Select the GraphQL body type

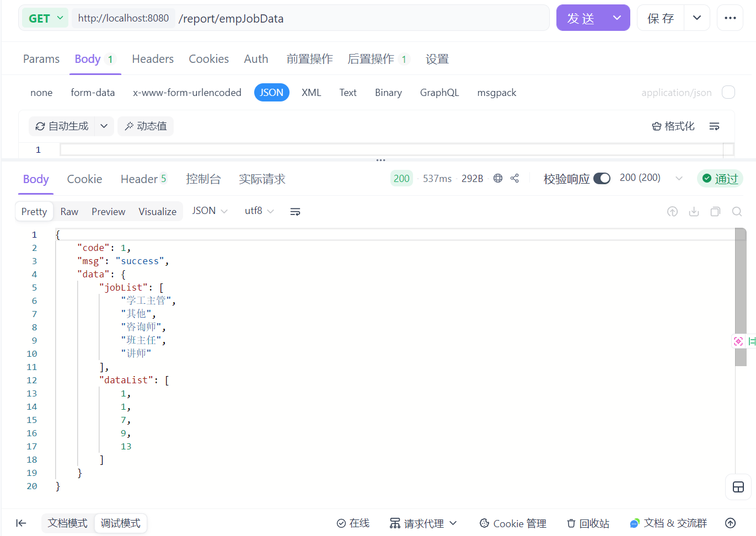coord(439,93)
